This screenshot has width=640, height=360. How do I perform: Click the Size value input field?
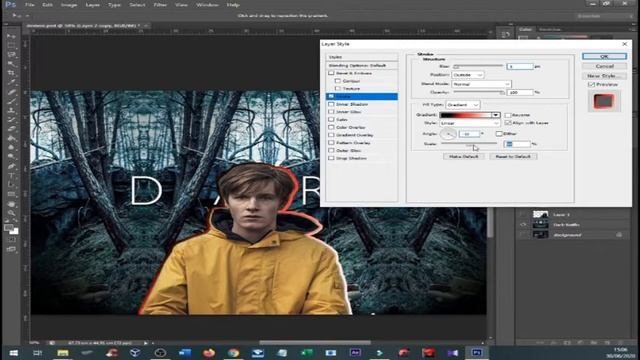[520, 67]
